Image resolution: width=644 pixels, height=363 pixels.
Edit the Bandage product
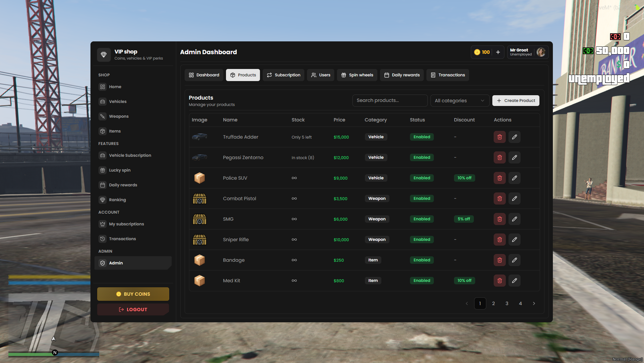[514, 260]
